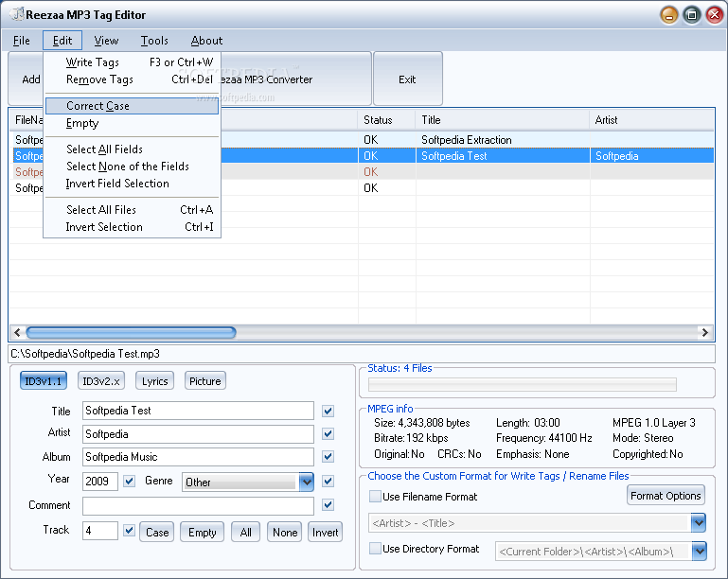Click the Empty button below Track
Image resolution: width=728 pixels, height=579 pixels.
click(202, 532)
